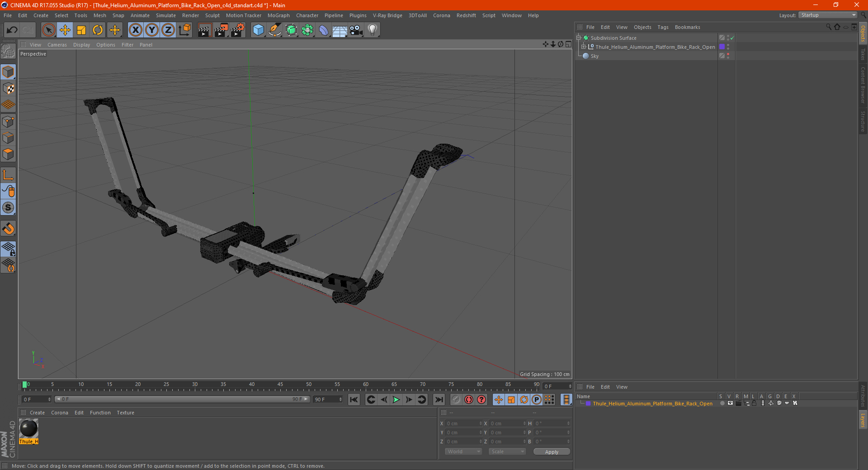Image resolution: width=868 pixels, height=470 pixels.
Task: Click the Subdivision Surface generator icon
Action: (291, 30)
